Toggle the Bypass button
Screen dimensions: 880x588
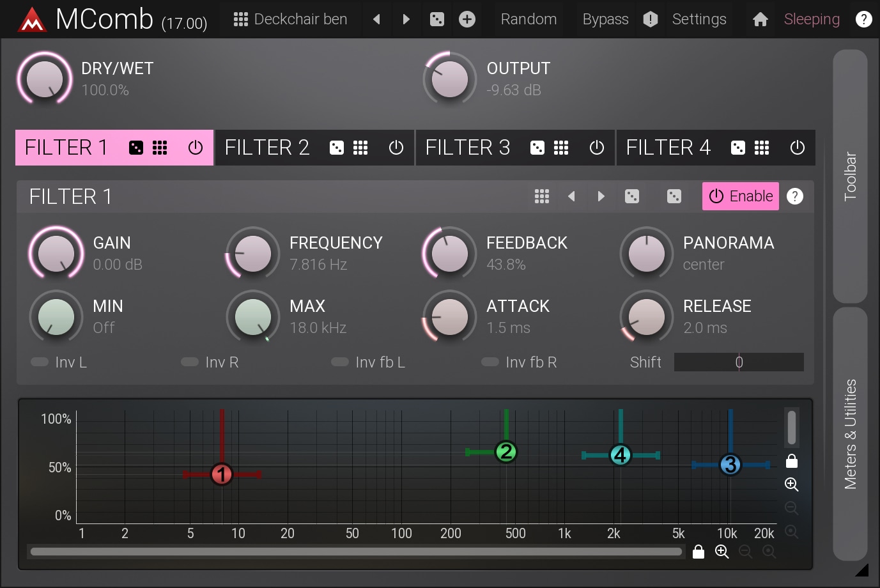click(x=605, y=19)
